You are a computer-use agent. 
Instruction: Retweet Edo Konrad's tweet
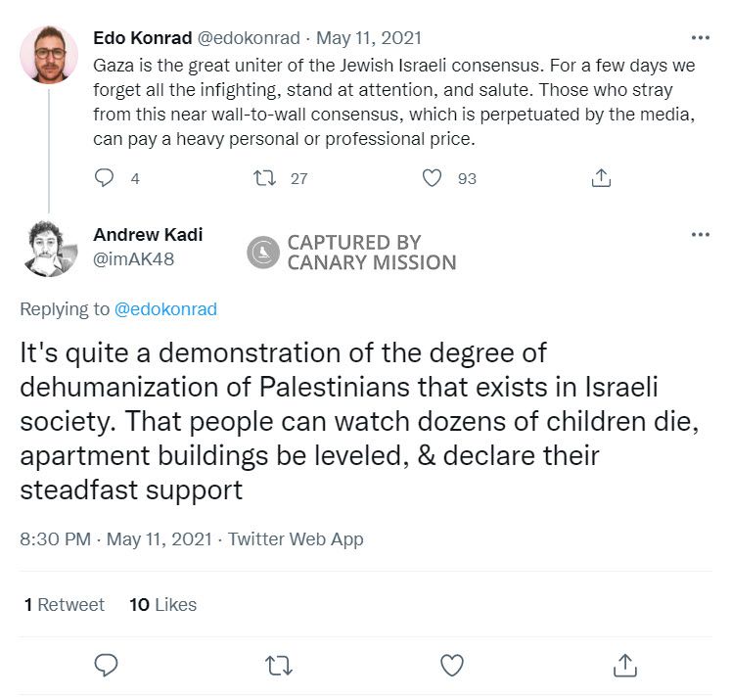[265, 178]
